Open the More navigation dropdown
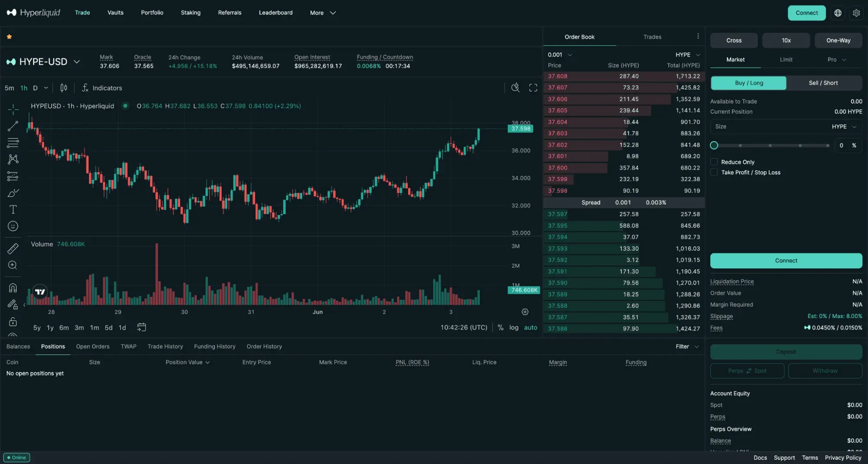The width and height of the screenshot is (868, 464). point(323,13)
